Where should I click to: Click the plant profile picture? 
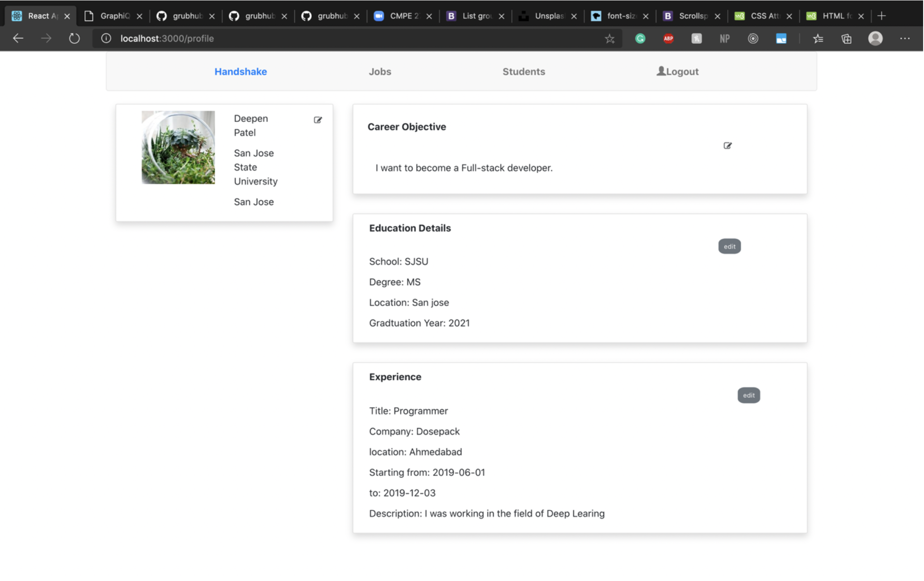pos(178,147)
